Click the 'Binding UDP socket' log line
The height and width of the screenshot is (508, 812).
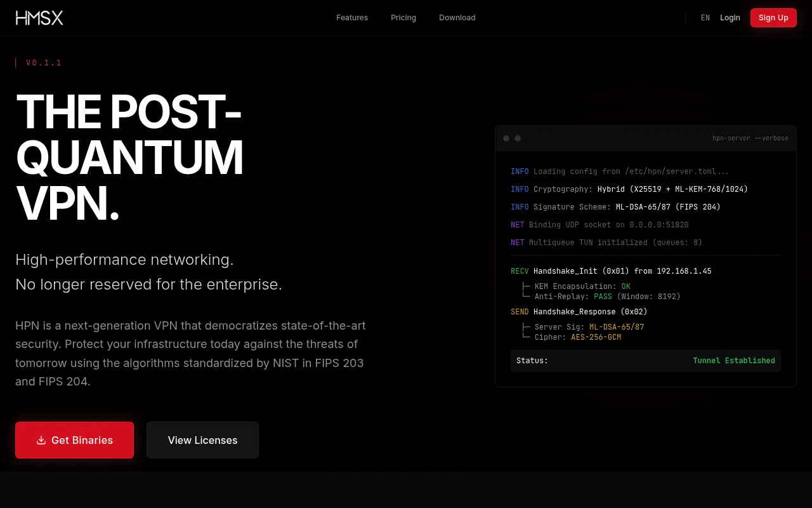click(599, 225)
